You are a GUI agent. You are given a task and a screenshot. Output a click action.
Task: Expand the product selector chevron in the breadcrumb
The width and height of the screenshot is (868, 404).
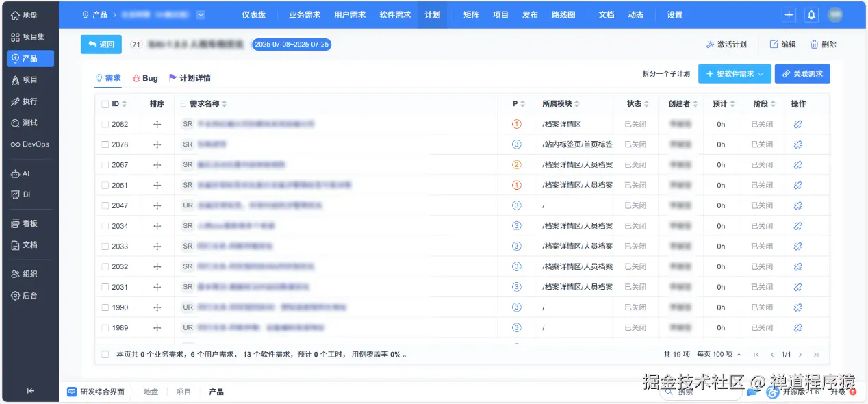point(200,14)
